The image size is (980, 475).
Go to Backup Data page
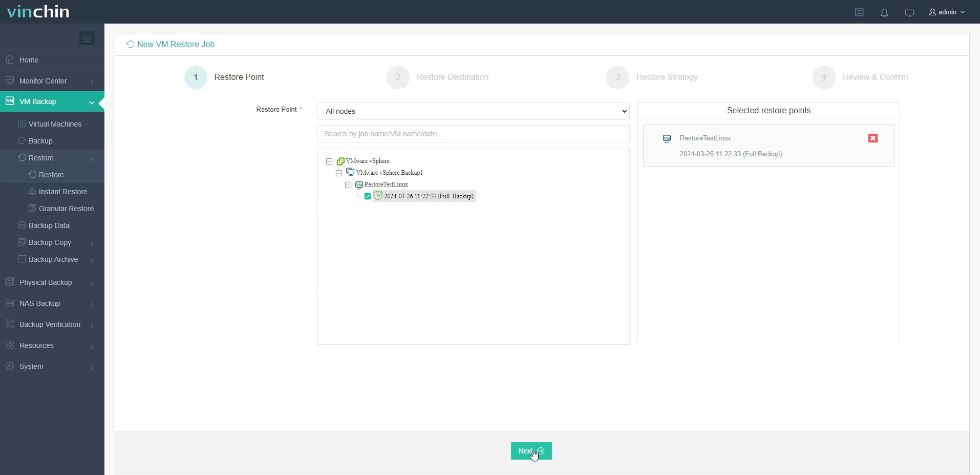49,225
